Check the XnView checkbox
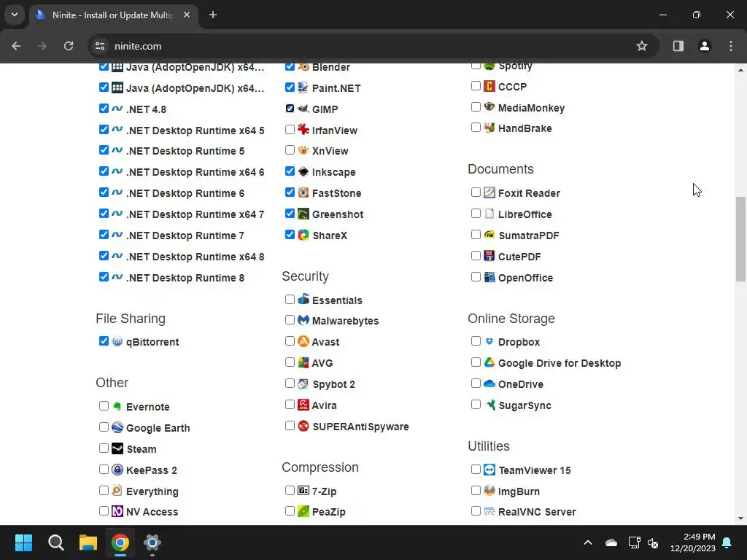This screenshot has height=560, width=747. [x=290, y=150]
